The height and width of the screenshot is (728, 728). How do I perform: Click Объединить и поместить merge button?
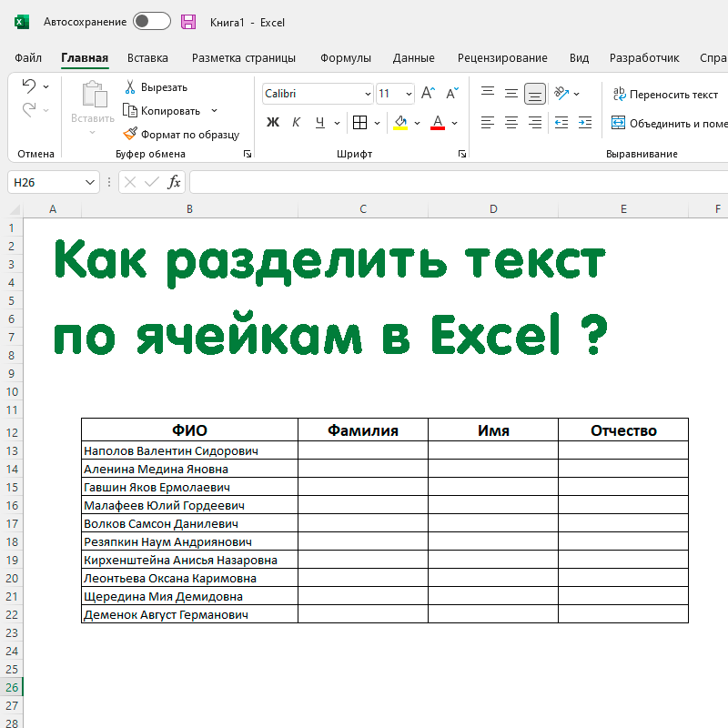click(669, 123)
